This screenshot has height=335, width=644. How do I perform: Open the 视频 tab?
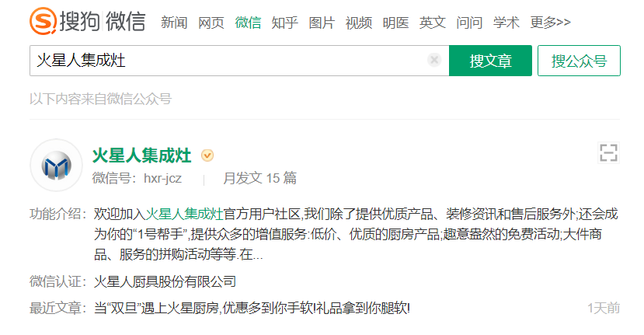tap(359, 23)
